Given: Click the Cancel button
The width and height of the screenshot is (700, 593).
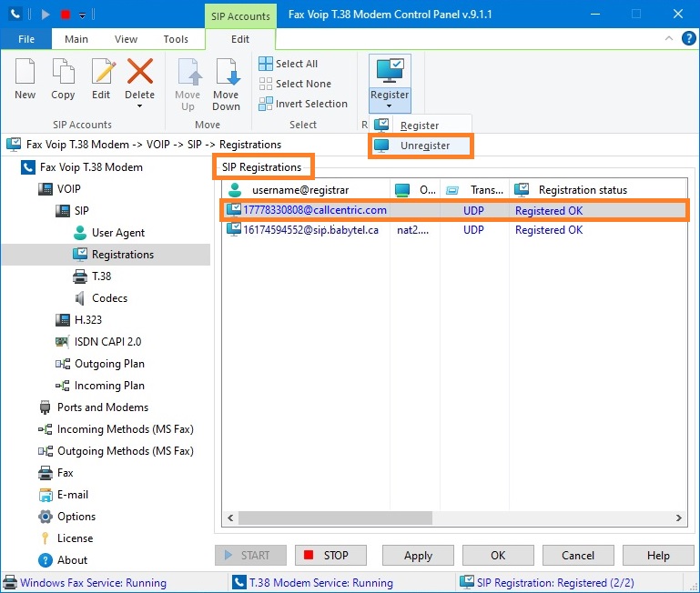Looking at the screenshot, I should [578, 556].
